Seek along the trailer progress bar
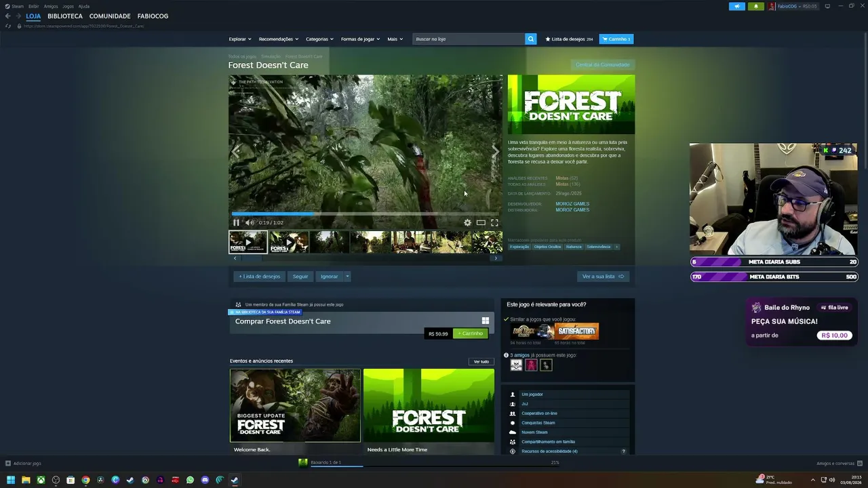This screenshot has height=488, width=868. tap(366, 213)
